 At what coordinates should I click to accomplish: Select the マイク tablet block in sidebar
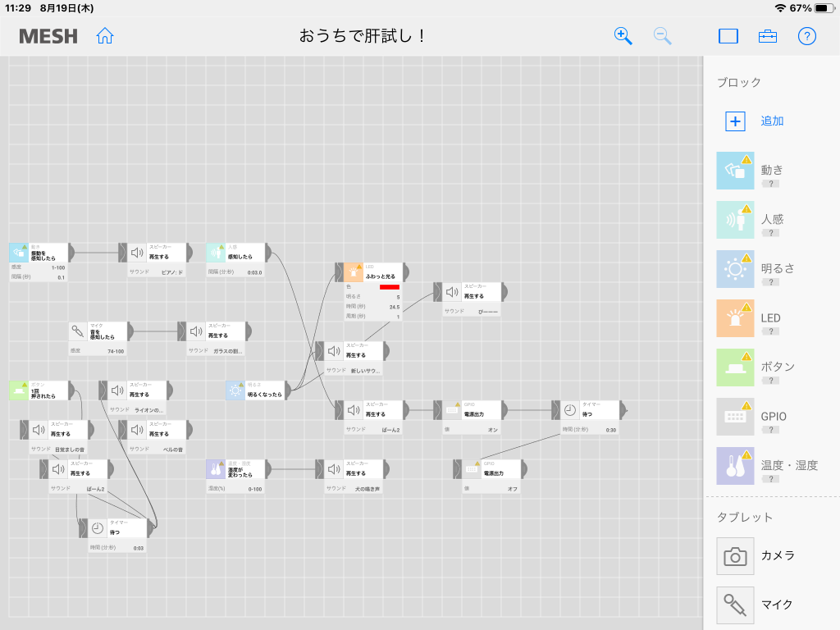[x=735, y=605]
